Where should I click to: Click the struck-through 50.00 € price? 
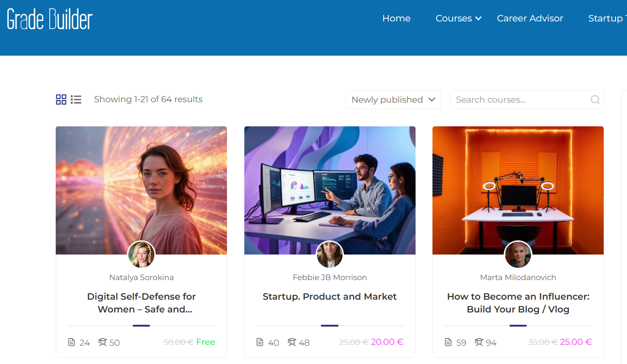(179, 342)
